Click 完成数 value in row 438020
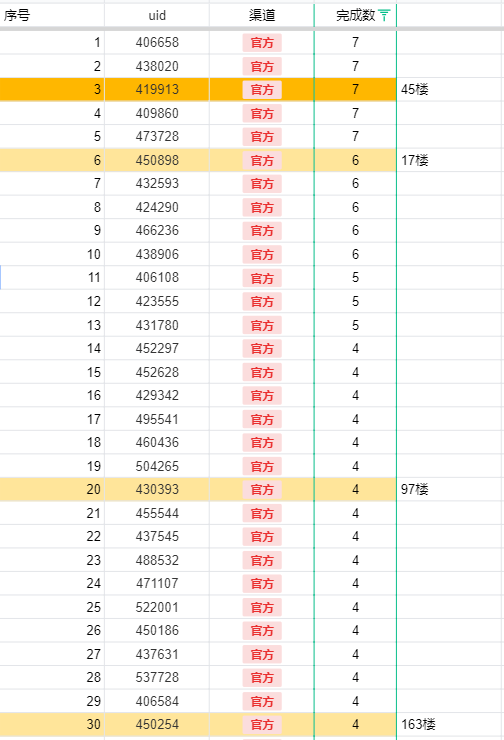504x740 pixels. (355, 66)
